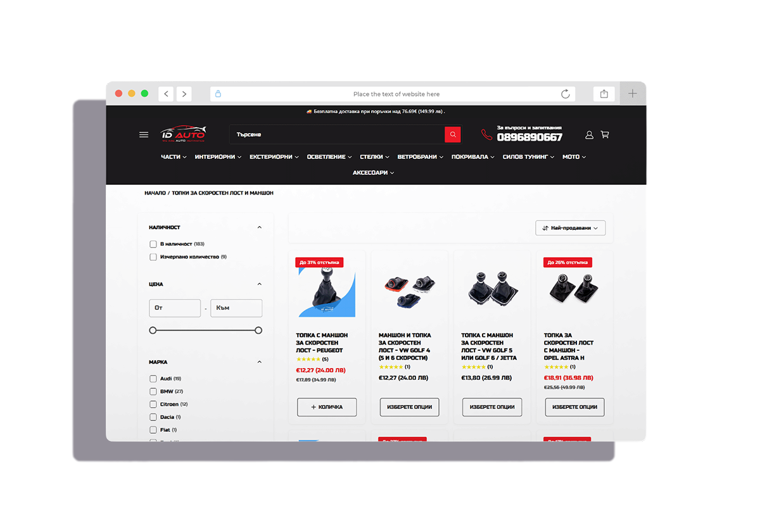Click the sort arrows icon beside Най-продавани
Screen dimensions: 760x532
click(x=545, y=228)
